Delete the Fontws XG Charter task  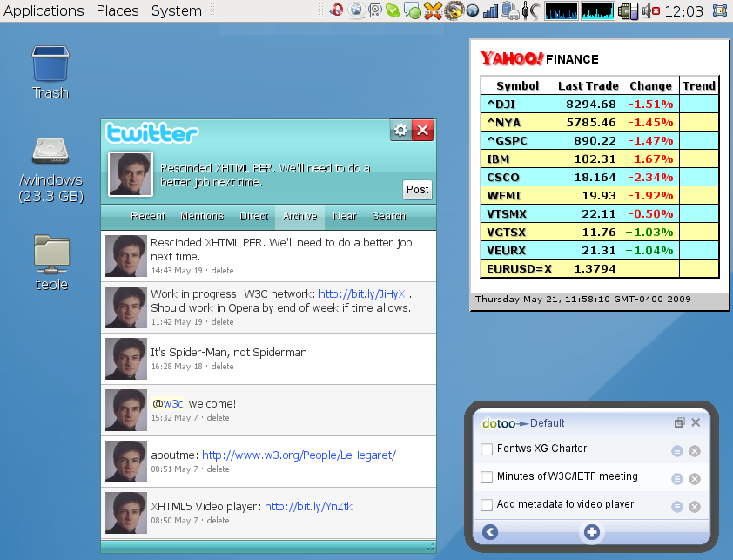695,451
